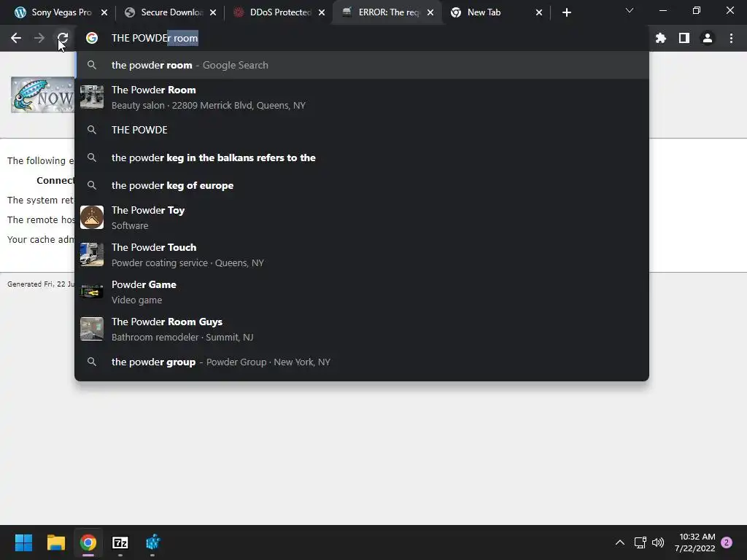
Task: Select 'the powder room' Google Search suggestion
Action: (362, 65)
